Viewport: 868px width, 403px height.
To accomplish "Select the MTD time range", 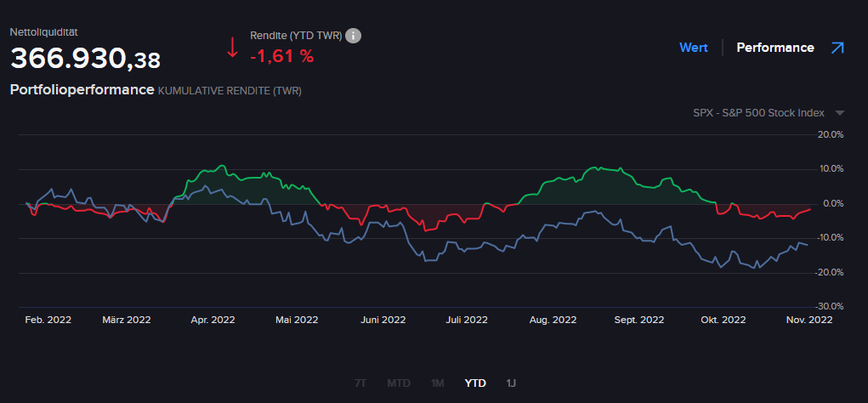I will (x=398, y=383).
